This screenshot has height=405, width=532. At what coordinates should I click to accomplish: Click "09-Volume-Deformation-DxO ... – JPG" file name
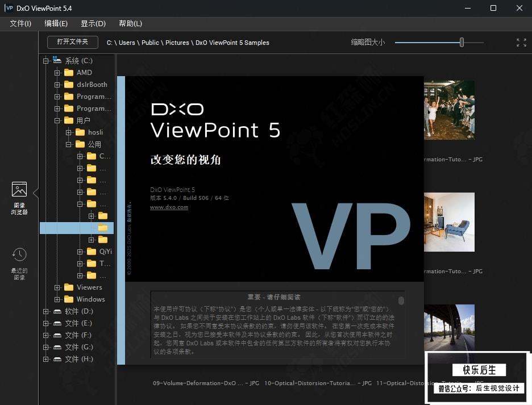[x=206, y=383]
